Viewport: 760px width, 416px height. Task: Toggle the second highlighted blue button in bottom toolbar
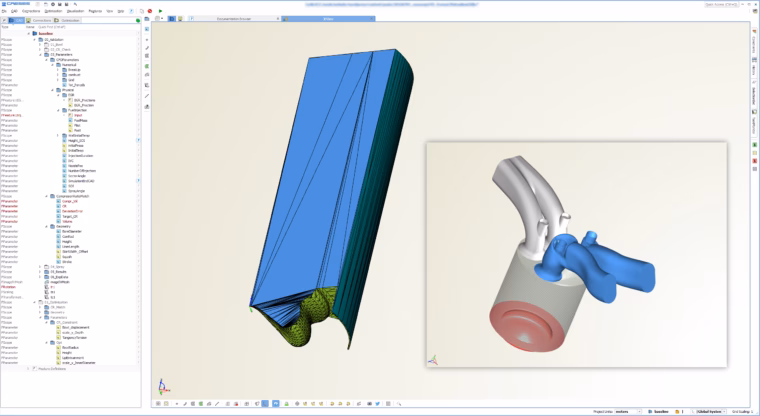coord(276,403)
